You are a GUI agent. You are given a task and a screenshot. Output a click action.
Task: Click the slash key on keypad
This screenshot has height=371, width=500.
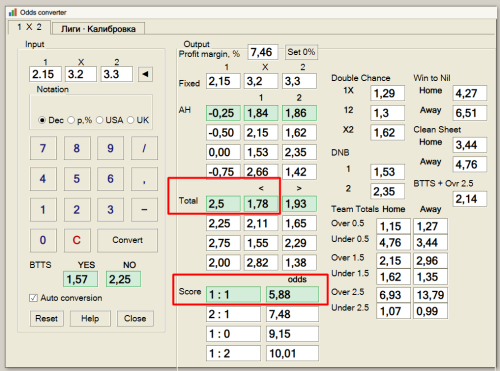pos(144,148)
